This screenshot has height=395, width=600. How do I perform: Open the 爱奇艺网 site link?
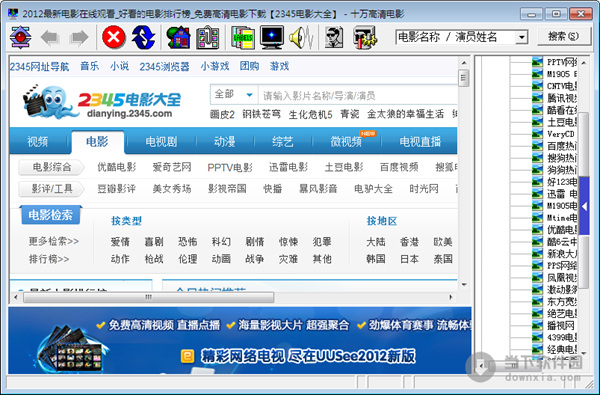[172, 167]
